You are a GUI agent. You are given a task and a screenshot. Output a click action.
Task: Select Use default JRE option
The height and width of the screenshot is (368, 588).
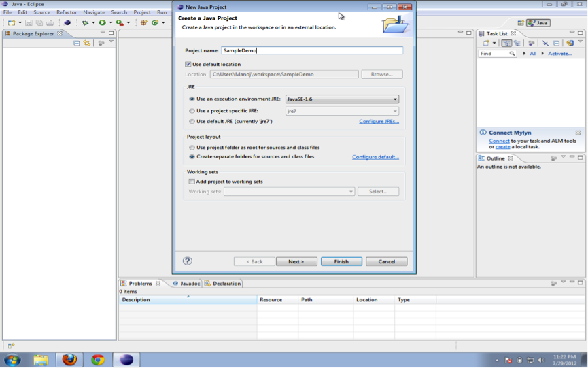coord(192,122)
